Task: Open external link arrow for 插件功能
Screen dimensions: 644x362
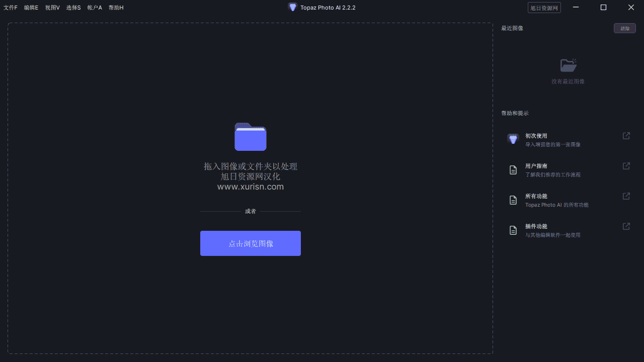Action: (x=626, y=226)
